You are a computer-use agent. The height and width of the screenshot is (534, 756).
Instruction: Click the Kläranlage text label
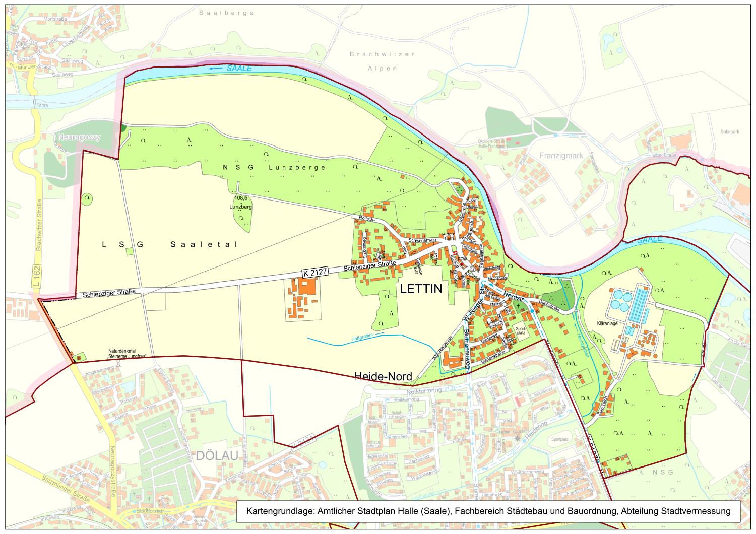pos(606,324)
